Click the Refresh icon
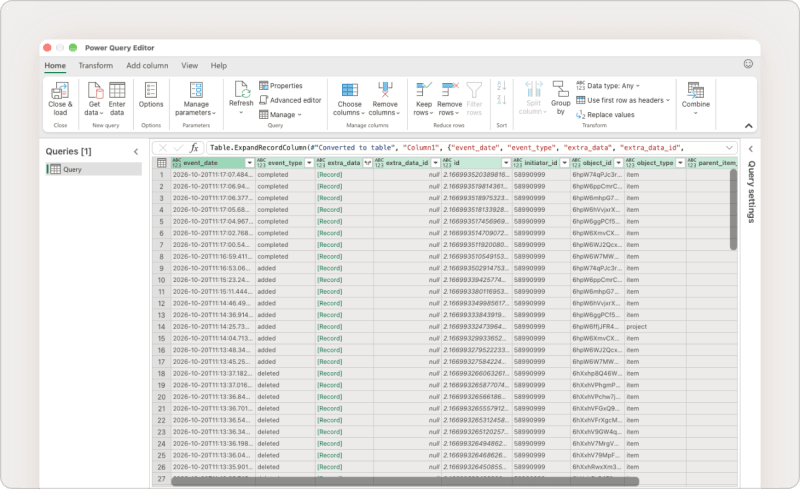The height and width of the screenshot is (489, 800). pos(241,90)
